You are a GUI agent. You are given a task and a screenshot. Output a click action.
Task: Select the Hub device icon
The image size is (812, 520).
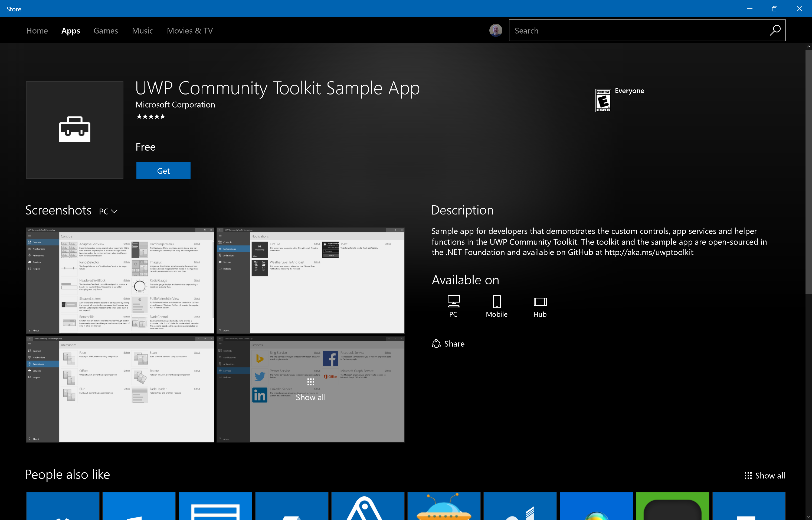click(x=540, y=301)
